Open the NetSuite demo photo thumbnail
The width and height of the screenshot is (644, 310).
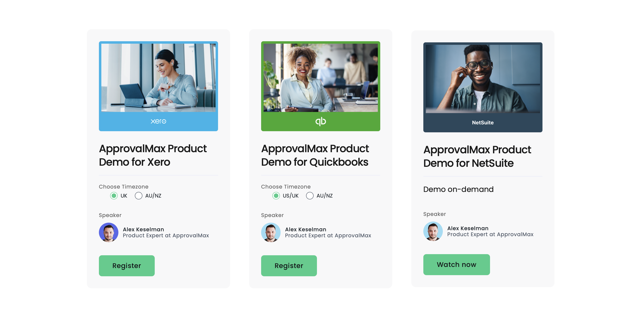(483, 79)
